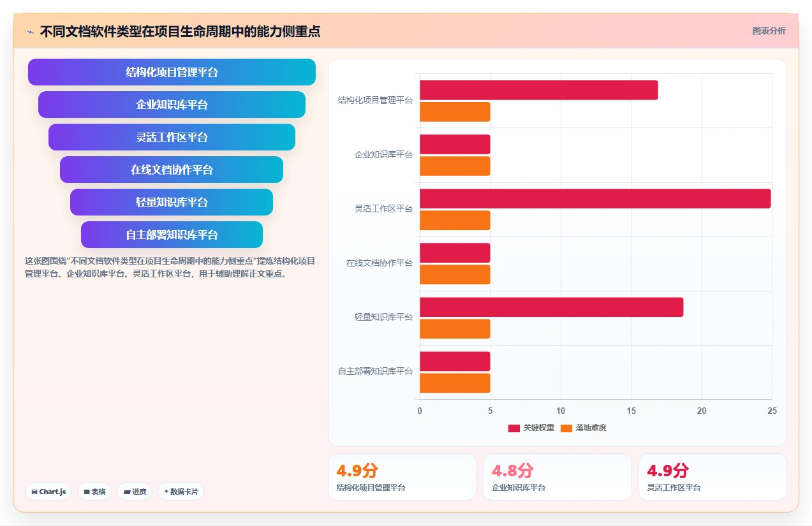Viewport: 812px width, 526px height.
Task: Click the orange 落地难度 bar for 企业知识库平台
Action: (455, 166)
